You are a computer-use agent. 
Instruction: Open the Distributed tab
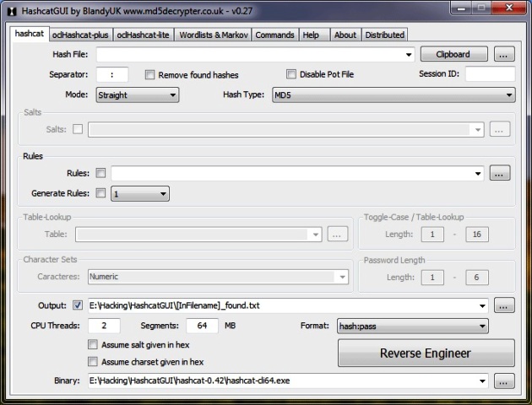tap(385, 35)
